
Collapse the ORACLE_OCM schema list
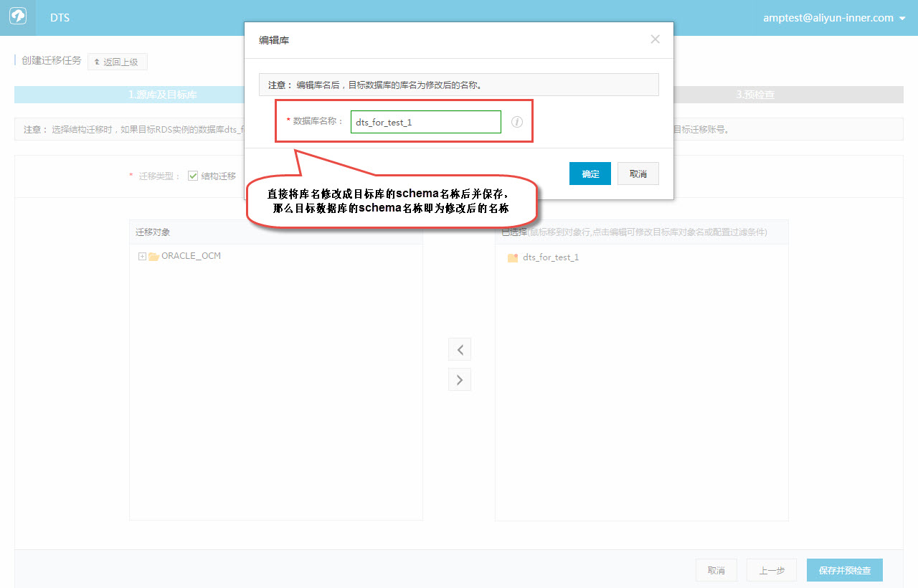pyautogui.click(x=141, y=255)
